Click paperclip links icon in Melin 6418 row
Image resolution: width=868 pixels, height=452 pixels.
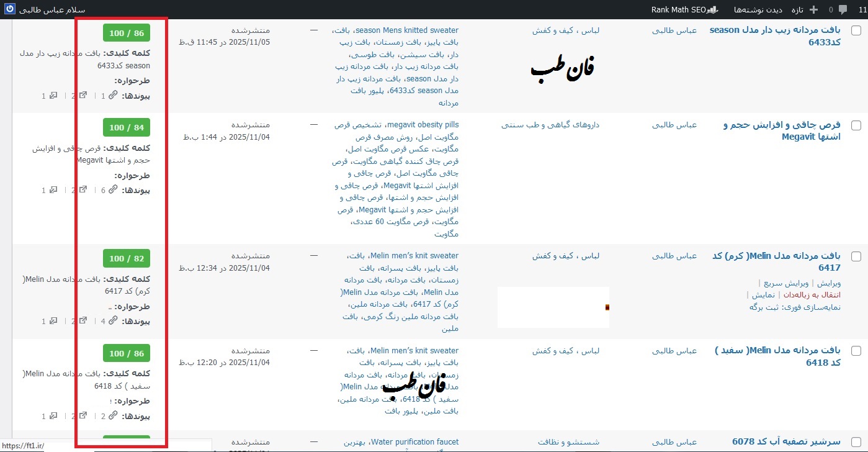pyautogui.click(x=113, y=415)
